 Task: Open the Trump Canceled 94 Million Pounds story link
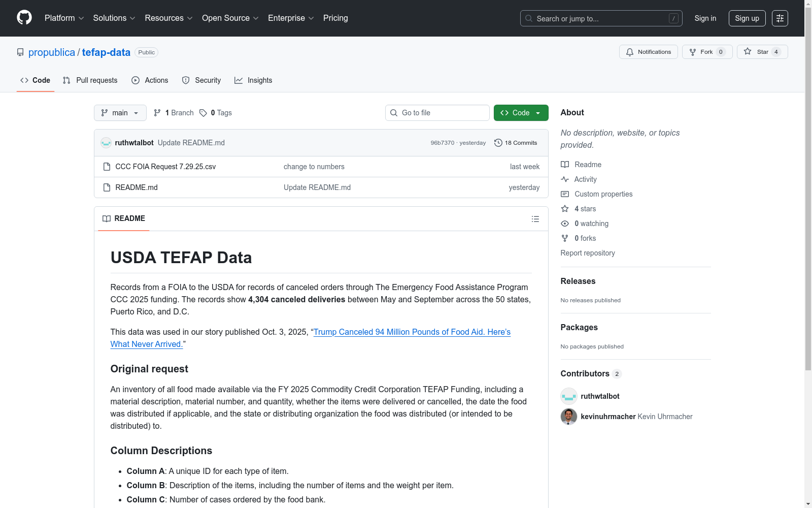click(412, 332)
